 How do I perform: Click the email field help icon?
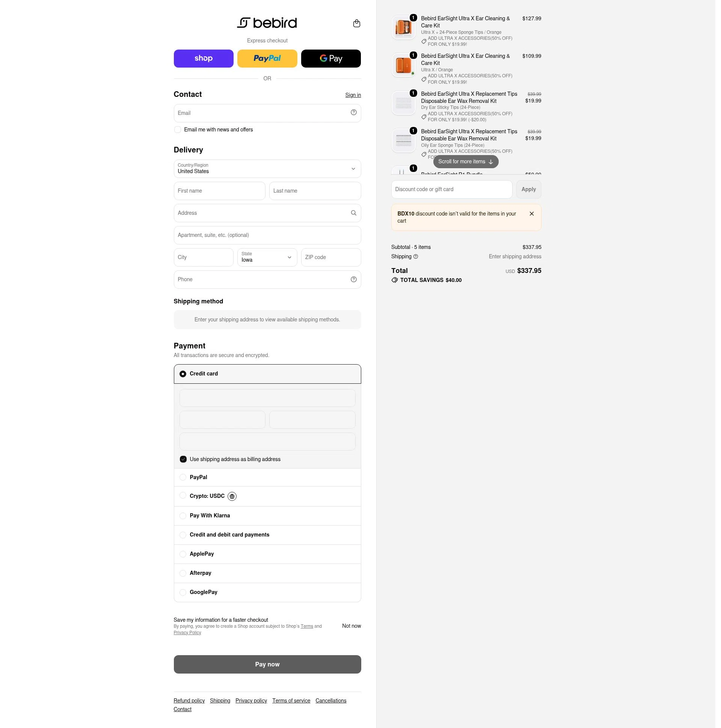(x=353, y=112)
